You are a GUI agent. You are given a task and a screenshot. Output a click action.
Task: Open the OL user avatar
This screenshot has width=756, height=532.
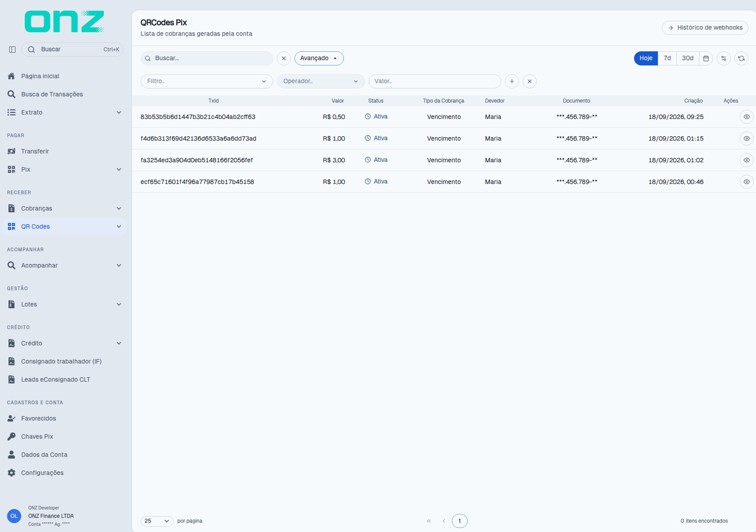(x=14, y=516)
